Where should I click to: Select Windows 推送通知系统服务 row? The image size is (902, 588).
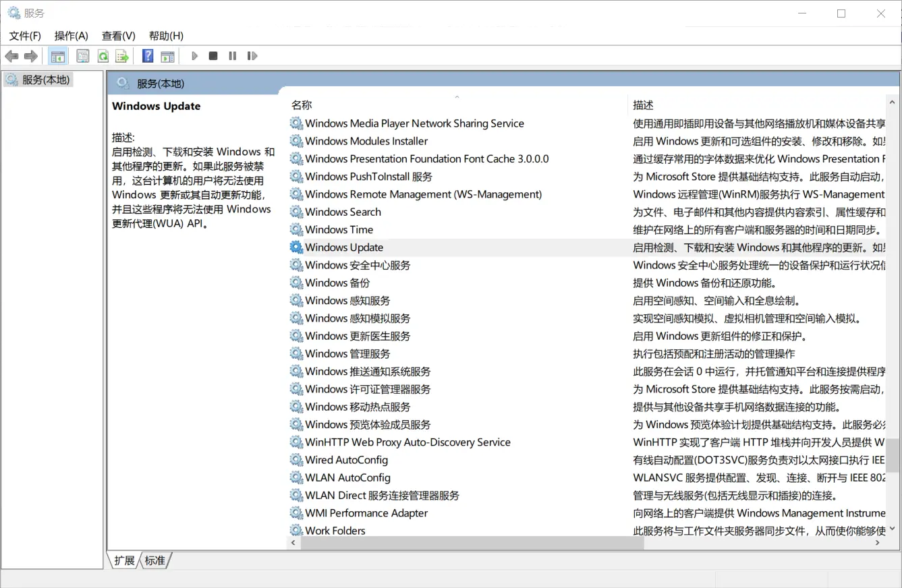pyautogui.click(x=586, y=372)
